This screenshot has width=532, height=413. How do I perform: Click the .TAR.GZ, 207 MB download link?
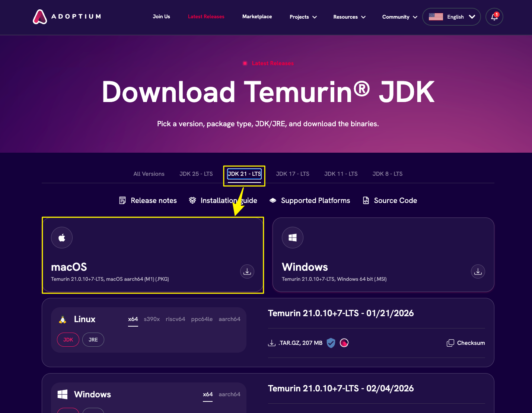pyautogui.click(x=300, y=343)
